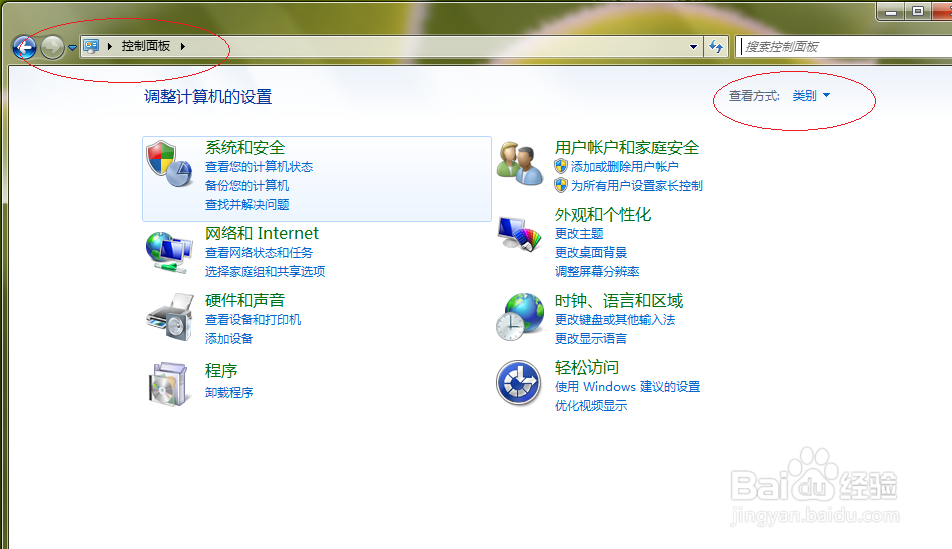This screenshot has width=952, height=549.
Task: Open 更改显示语言 link
Action: pyautogui.click(x=591, y=338)
